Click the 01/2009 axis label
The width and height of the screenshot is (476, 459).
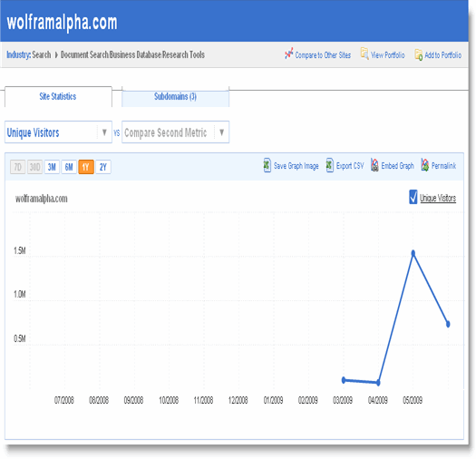[273, 400]
